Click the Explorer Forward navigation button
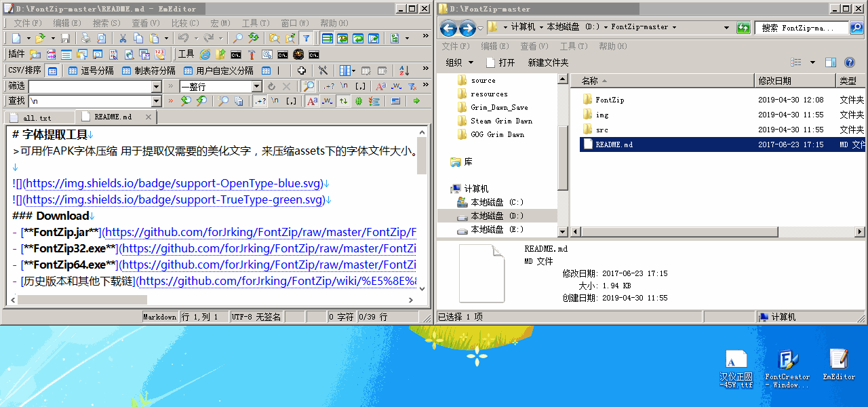 tap(467, 28)
